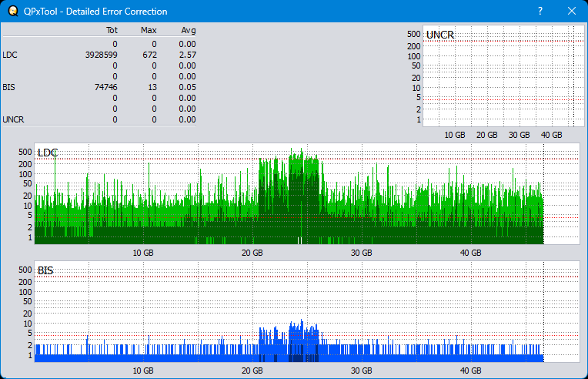Image resolution: width=588 pixels, height=379 pixels.
Task: Click the window title QPxTool - Detailed Error Correction
Action: [95, 12]
